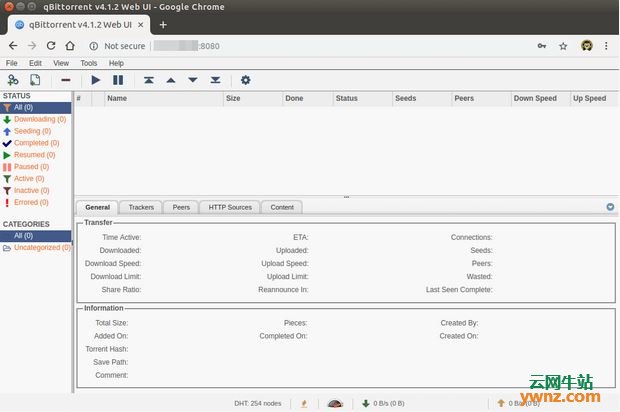Move torrent down in queue
Viewport: 620px width, 412px height.
point(193,80)
